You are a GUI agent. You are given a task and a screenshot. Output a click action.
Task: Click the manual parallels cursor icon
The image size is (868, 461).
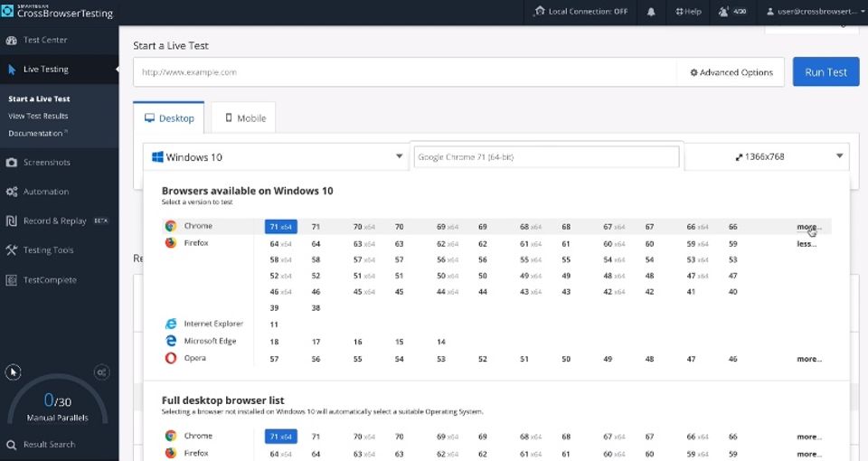click(14, 372)
